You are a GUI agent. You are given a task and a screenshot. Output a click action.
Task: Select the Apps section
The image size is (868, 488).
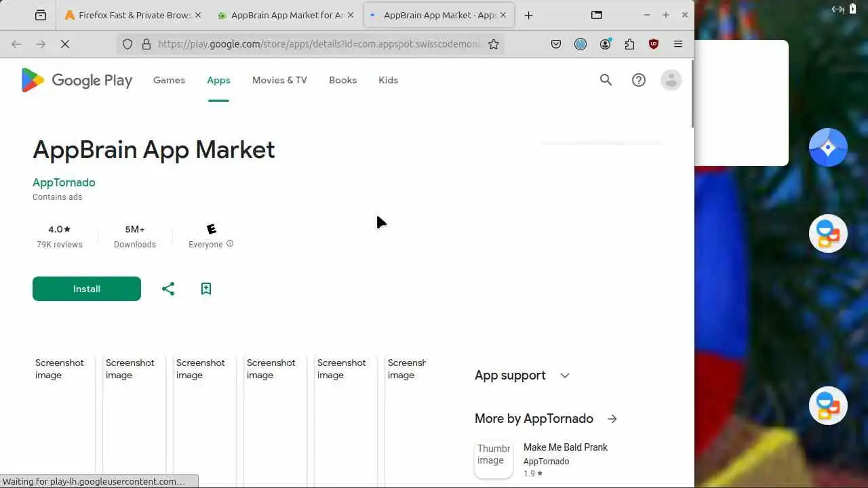218,80
